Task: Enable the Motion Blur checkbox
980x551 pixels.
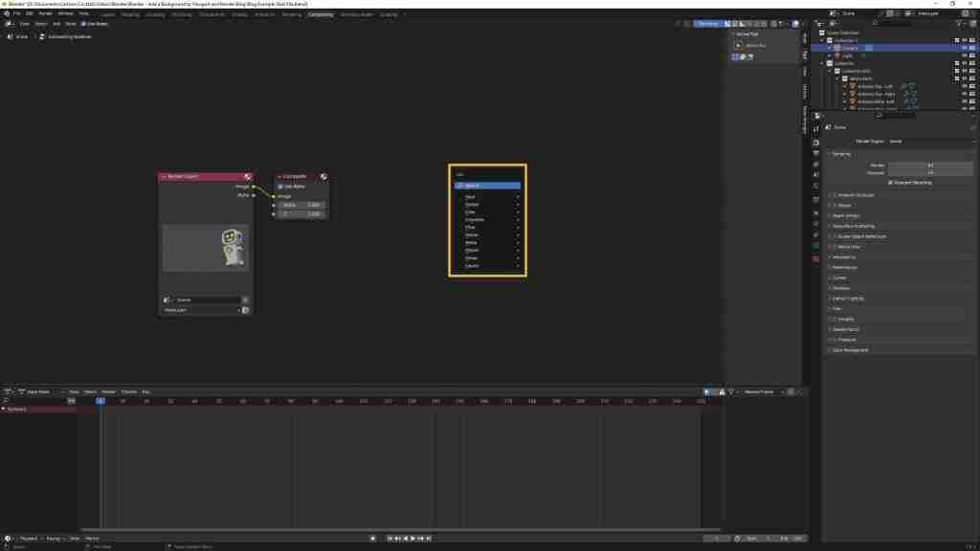Action: tap(835, 247)
